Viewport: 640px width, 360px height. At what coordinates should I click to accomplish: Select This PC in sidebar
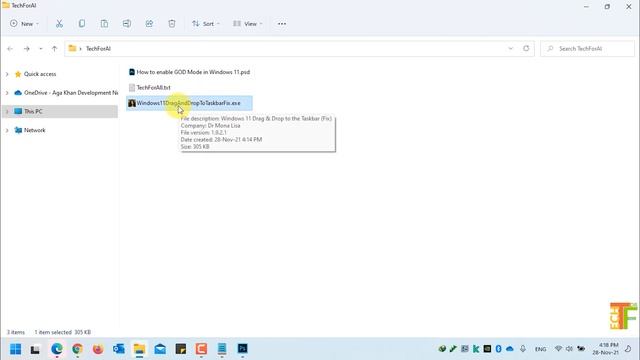tap(33, 111)
